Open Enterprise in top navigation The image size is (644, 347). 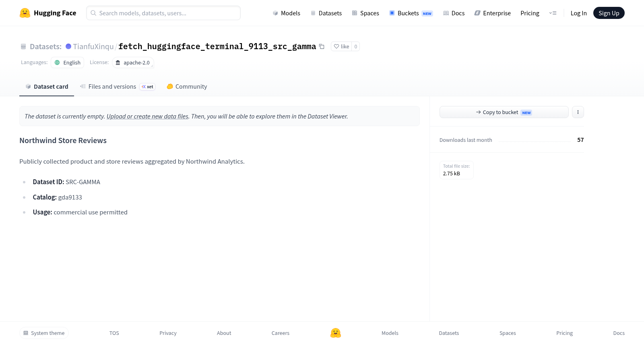pos(493,13)
